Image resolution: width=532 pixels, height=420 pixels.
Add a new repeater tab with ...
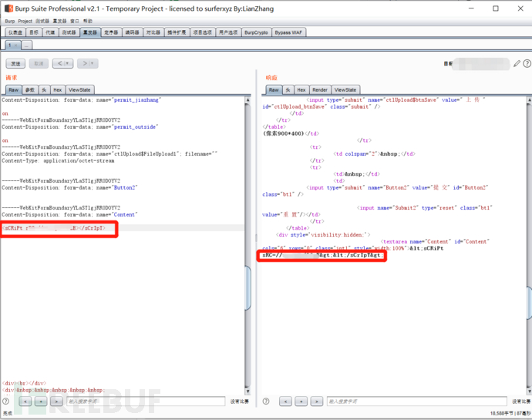27,45
